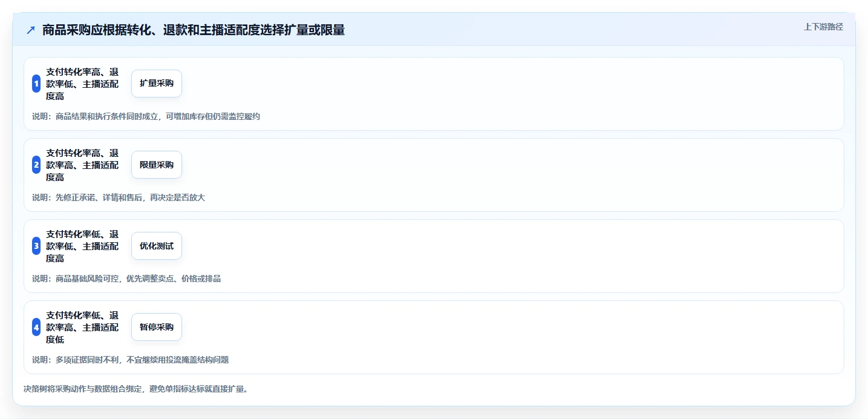Click condition text in the row with 暂停采购
868x419 pixels.
tap(83, 327)
